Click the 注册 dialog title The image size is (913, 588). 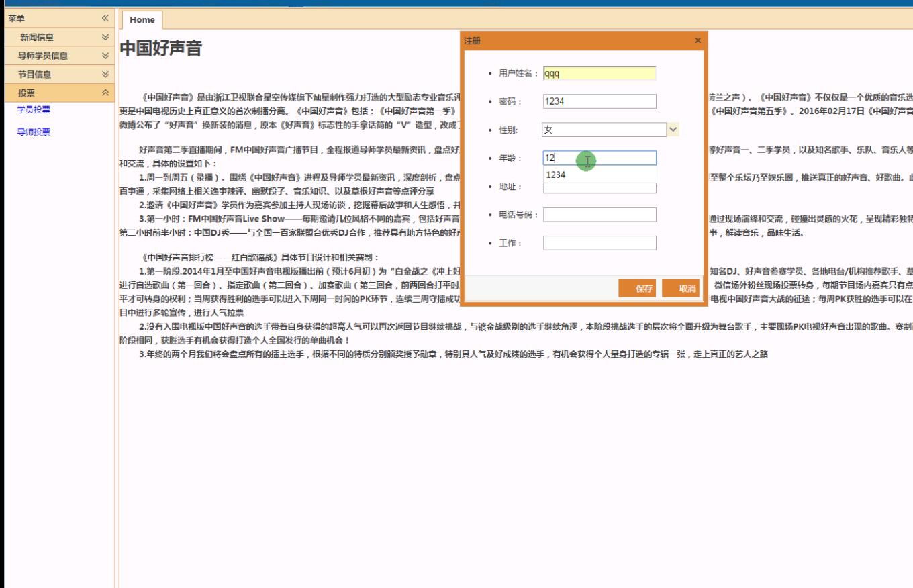coord(472,41)
